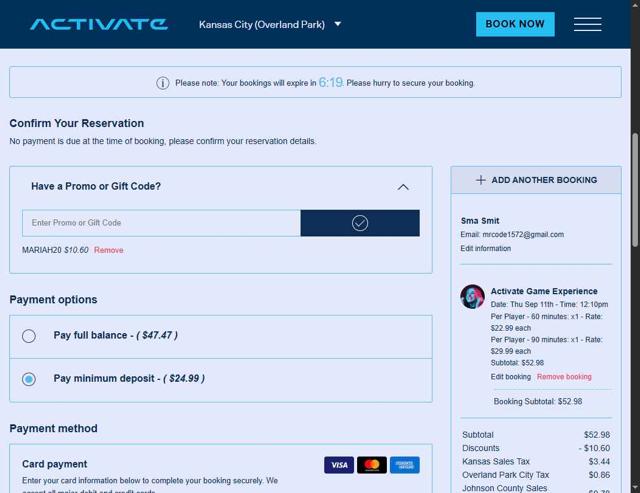Click the scrollbar down arrow
The width and height of the screenshot is (640, 493).
tap(635, 488)
